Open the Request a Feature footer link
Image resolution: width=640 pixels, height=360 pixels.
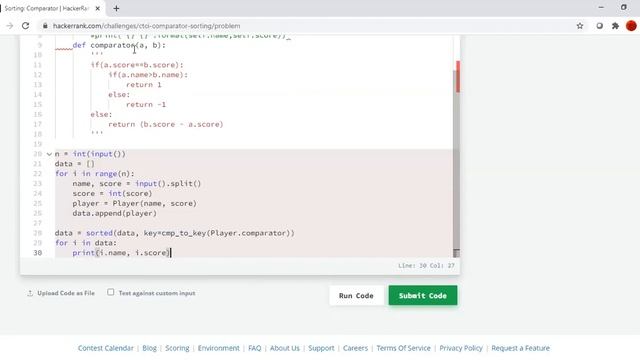click(x=520, y=348)
